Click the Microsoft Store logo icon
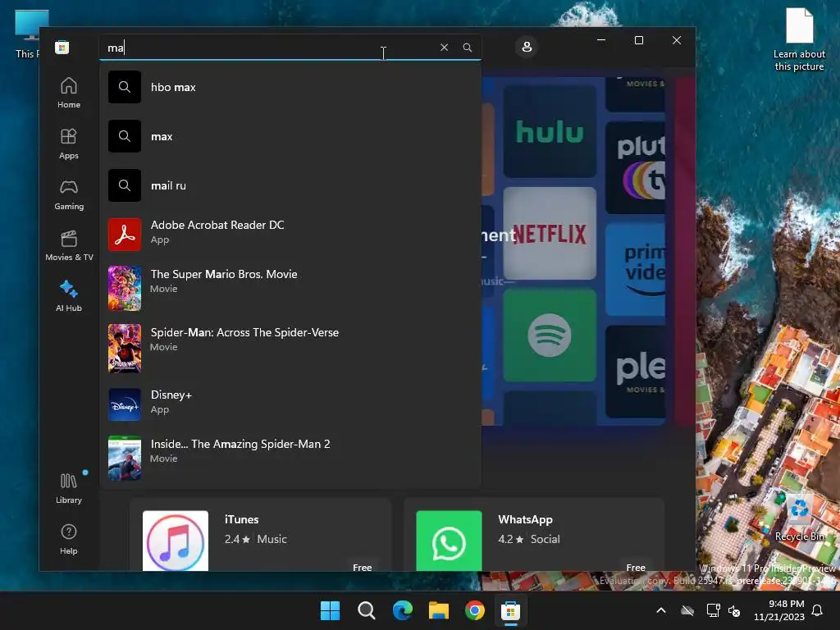Viewport: 840px width, 630px height. pyautogui.click(x=62, y=47)
